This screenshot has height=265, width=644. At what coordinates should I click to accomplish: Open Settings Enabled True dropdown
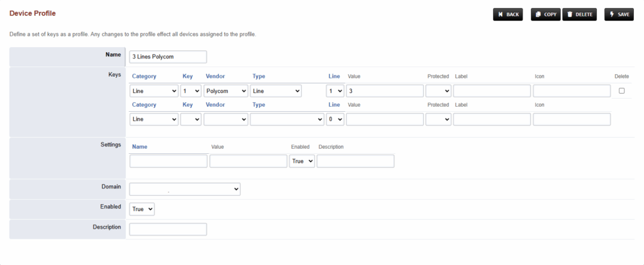coord(302,161)
